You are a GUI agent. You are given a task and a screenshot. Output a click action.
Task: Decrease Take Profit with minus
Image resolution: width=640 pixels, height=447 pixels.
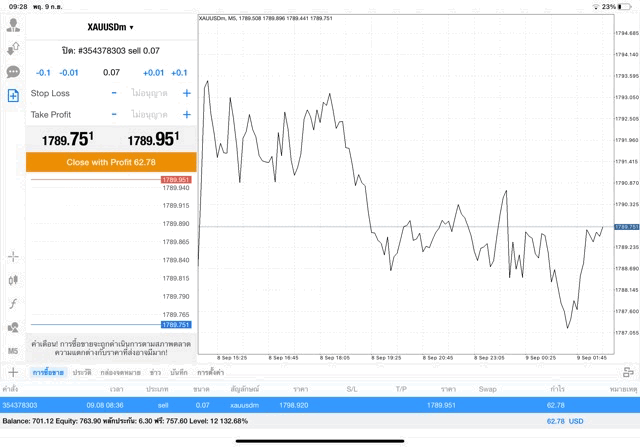pyautogui.click(x=114, y=114)
